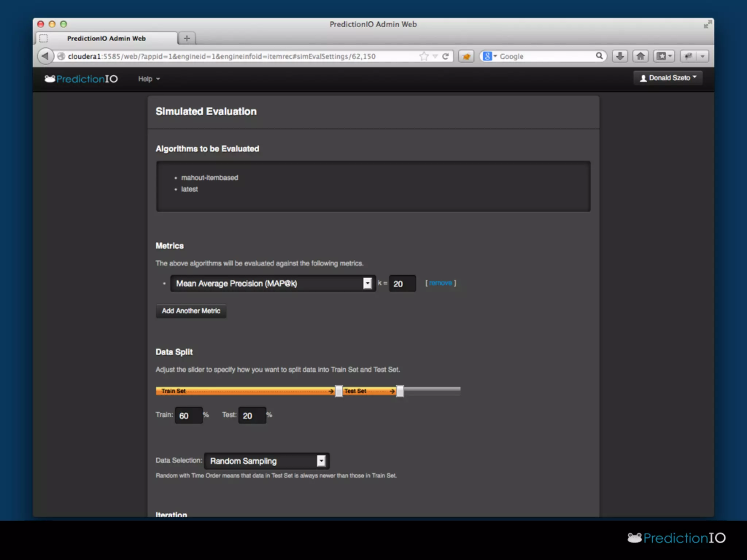The width and height of the screenshot is (747, 560).
Task: Click the search magnifier icon
Action: pyautogui.click(x=599, y=56)
